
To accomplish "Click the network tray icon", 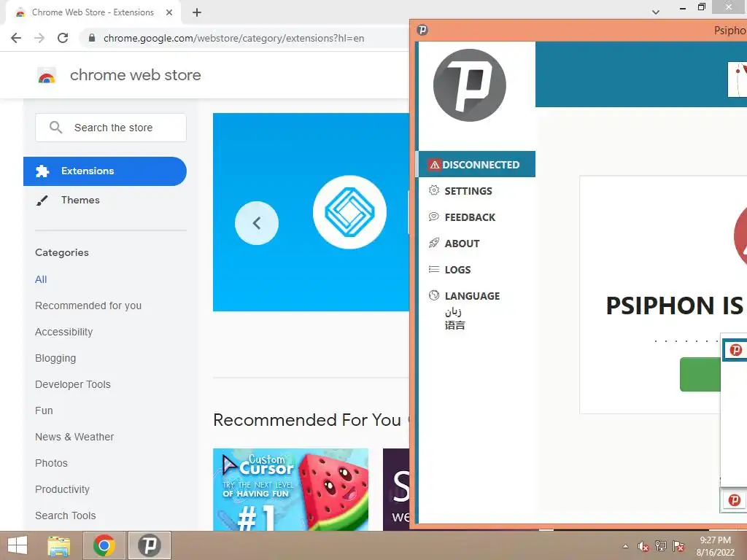I will coord(661,546).
